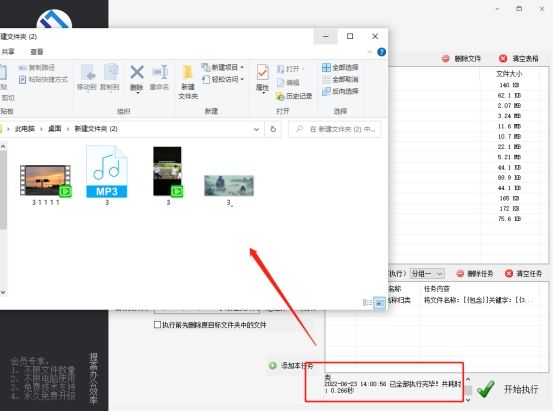Click 删除文件 red icon in background app
Screen dimensions: 553x412
click(446, 59)
